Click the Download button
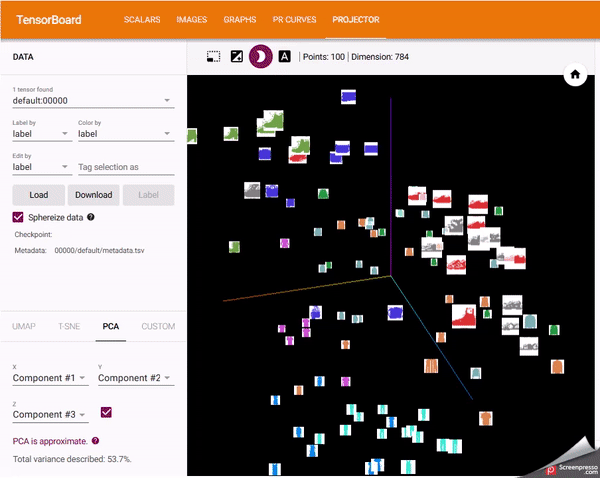The image size is (600, 478). tap(94, 195)
